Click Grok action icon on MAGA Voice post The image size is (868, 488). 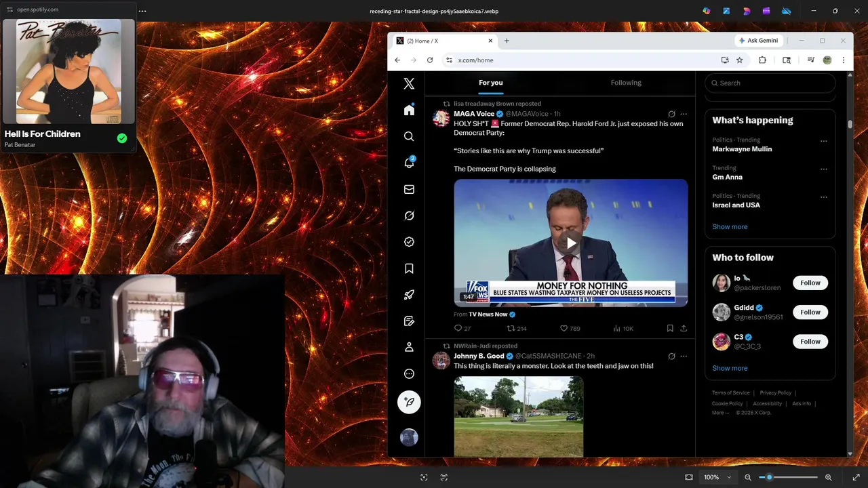tap(671, 114)
